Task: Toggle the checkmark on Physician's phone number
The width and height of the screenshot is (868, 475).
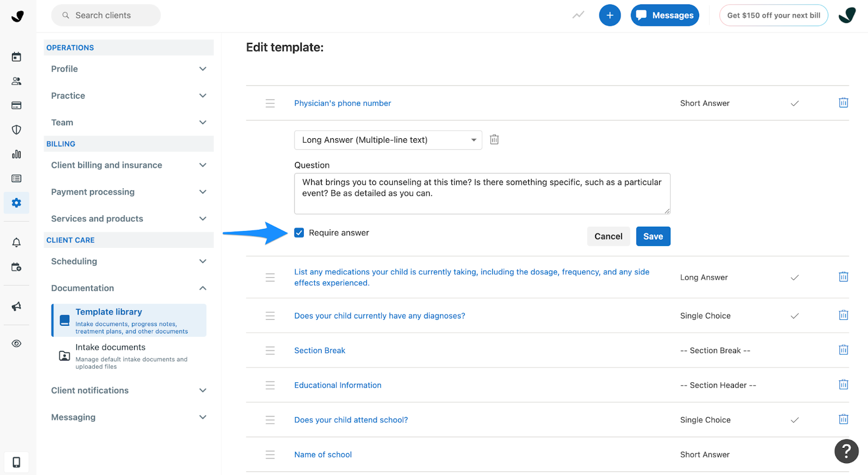Action: [794, 103]
